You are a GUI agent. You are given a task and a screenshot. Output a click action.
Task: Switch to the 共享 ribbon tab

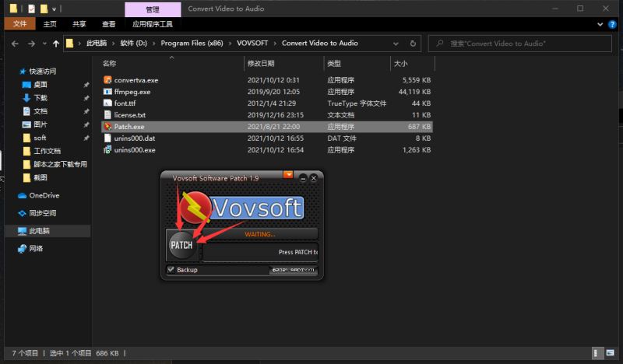click(x=79, y=24)
